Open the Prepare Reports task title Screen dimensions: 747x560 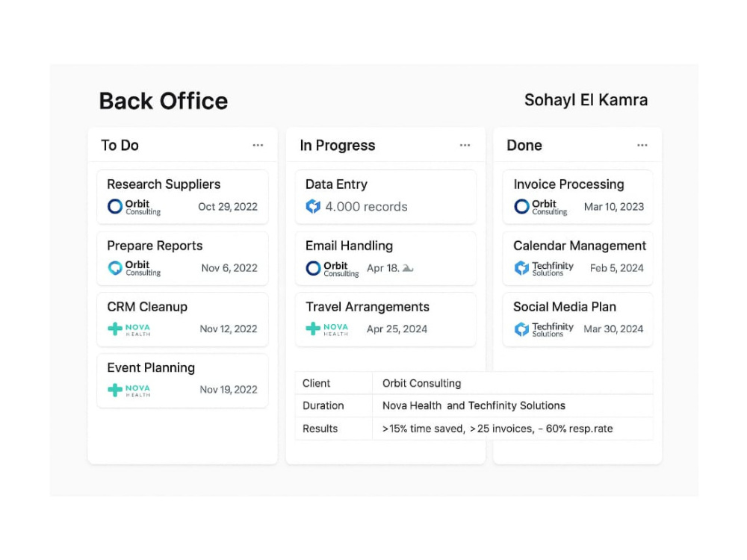[155, 246]
